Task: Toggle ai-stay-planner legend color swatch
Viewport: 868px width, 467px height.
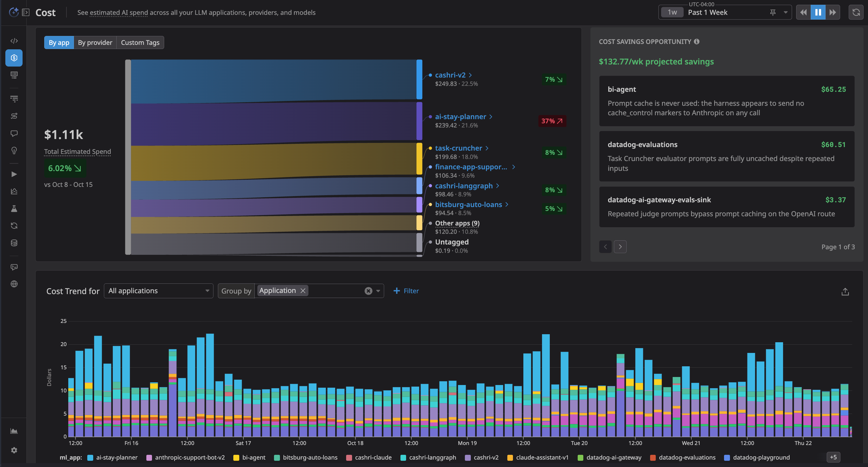Action: (x=90, y=457)
